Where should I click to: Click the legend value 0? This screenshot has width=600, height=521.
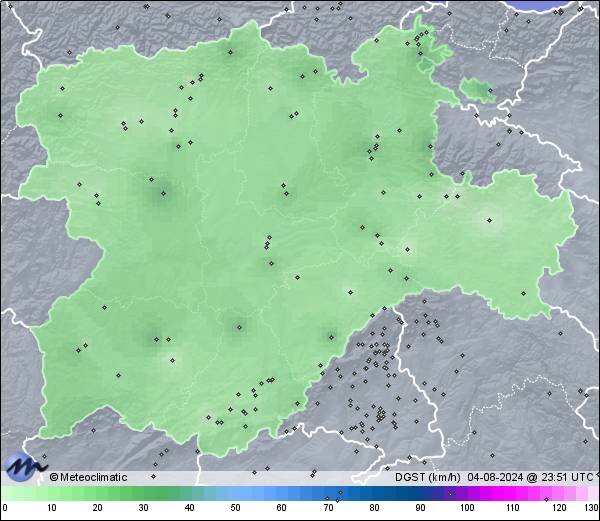coord(5,508)
